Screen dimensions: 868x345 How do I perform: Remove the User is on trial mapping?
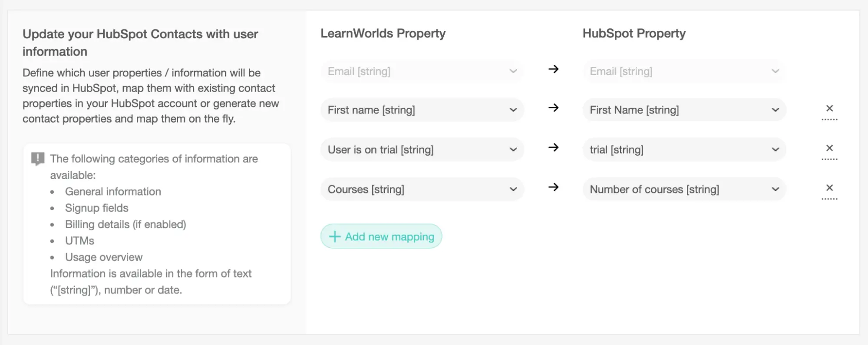829,148
